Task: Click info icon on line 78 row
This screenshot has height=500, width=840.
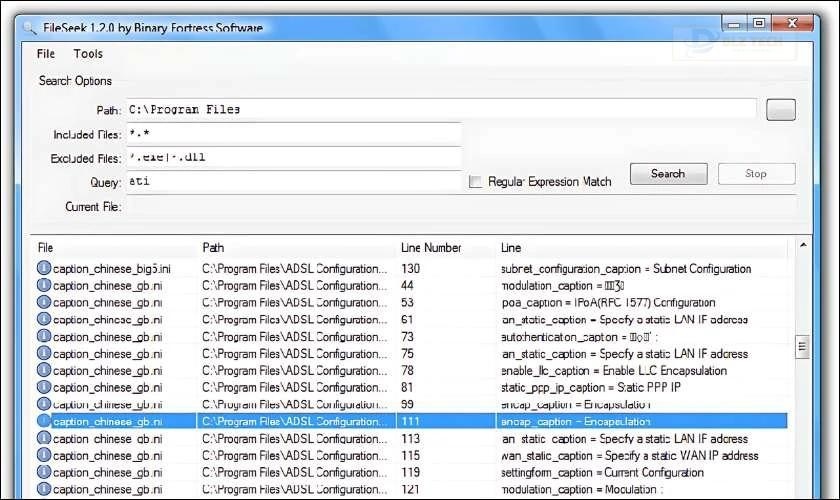Action: click(43, 370)
